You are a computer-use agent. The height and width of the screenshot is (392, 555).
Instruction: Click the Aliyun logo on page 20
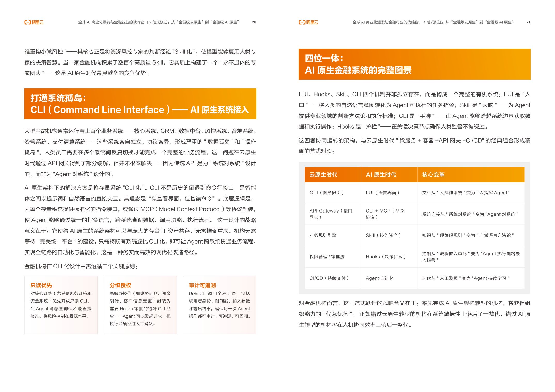pos(34,22)
